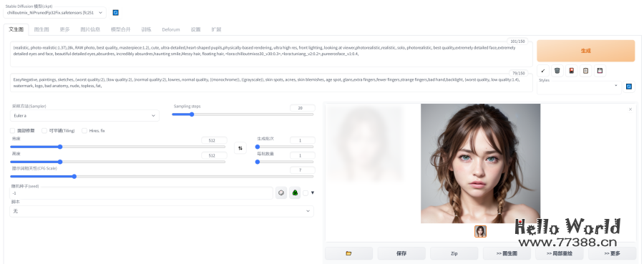Open the 模型合并 tab
The height and width of the screenshot is (264, 644).
[x=121, y=29]
